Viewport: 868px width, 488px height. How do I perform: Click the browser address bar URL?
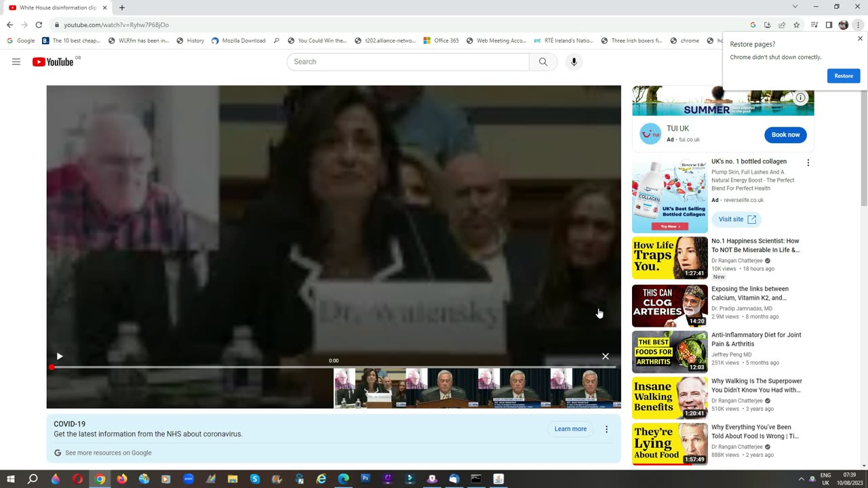click(x=117, y=25)
